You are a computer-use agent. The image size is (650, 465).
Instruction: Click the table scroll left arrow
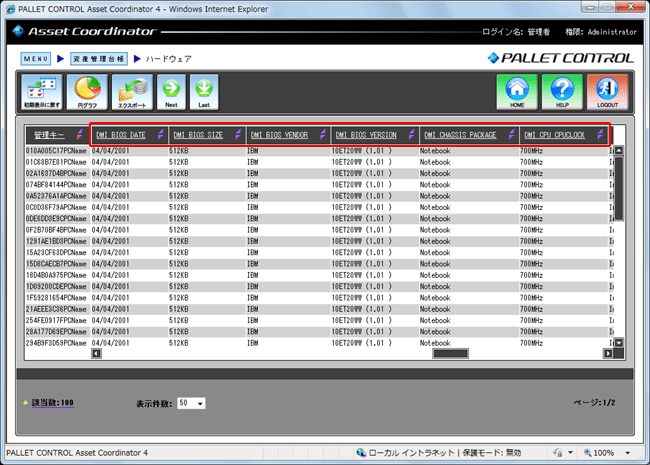(x=96, y=354)
